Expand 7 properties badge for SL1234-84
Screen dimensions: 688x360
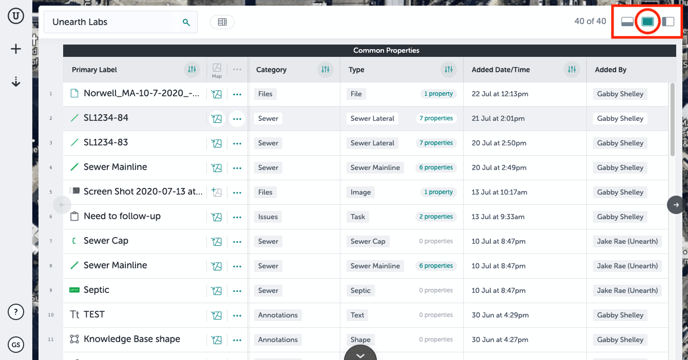coord(436,119)
